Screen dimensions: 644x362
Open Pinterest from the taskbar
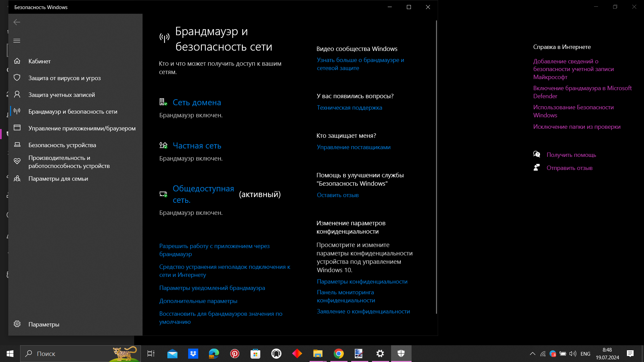pos(235,354)
